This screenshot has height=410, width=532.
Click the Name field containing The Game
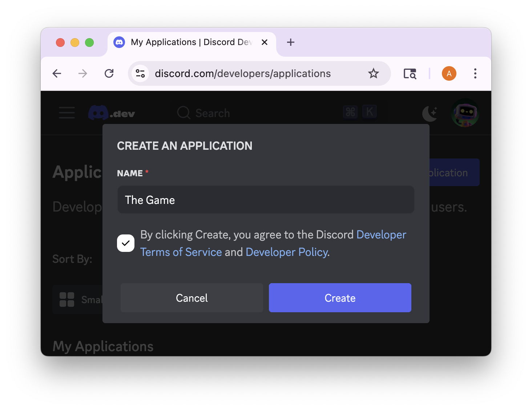pos(266,200)
